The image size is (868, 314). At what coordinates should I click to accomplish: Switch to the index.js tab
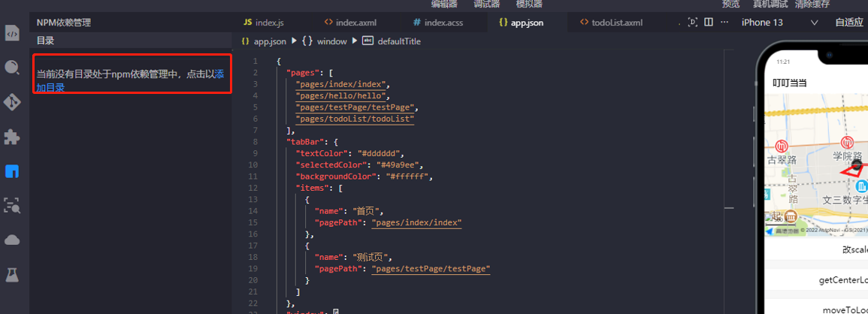[264, 23]
